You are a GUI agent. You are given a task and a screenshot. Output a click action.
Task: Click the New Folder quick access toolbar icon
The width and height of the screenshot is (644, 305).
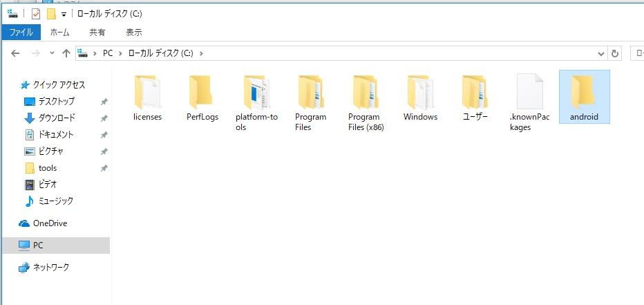51,15
